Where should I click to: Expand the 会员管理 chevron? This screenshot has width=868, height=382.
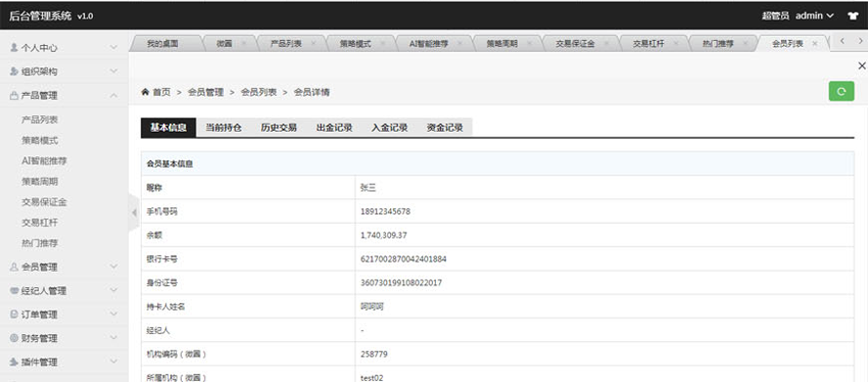tap(113, 267)
